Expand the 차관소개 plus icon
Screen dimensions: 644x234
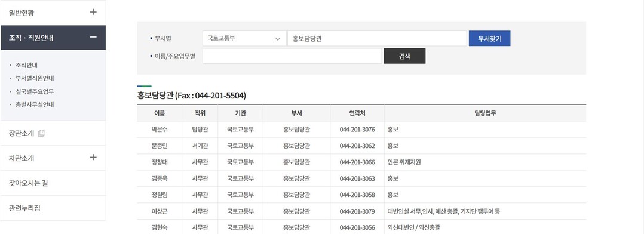click(x=93, y=157)
